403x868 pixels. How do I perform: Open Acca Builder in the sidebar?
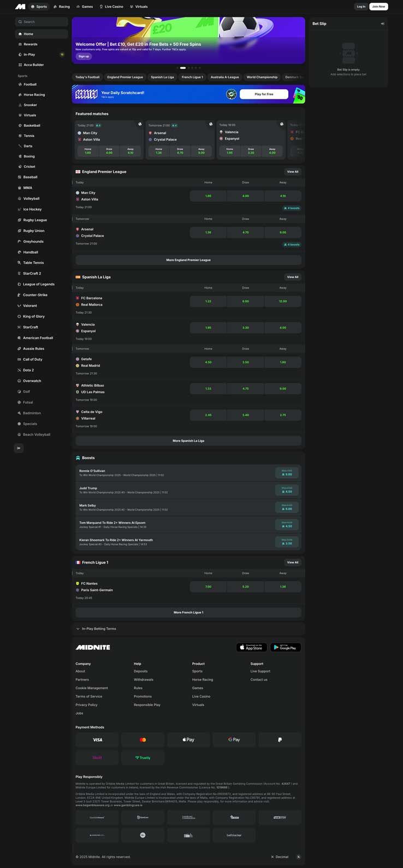tap(42, 65)
